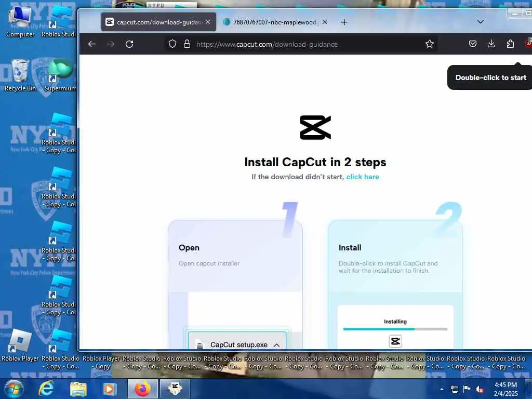This screenshot has width=532, height=399.
Task: Open the network tray icon
Action: point(454,389)
